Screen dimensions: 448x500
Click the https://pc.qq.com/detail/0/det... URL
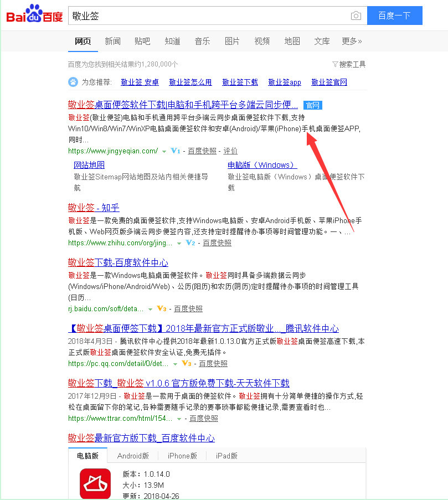(119, 364)
